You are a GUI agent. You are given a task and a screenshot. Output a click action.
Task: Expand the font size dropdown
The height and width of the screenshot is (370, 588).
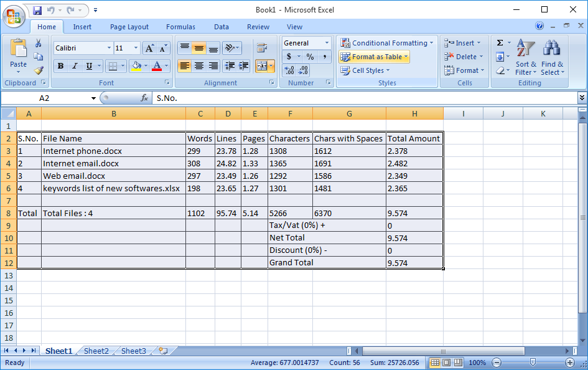point(136,48)
